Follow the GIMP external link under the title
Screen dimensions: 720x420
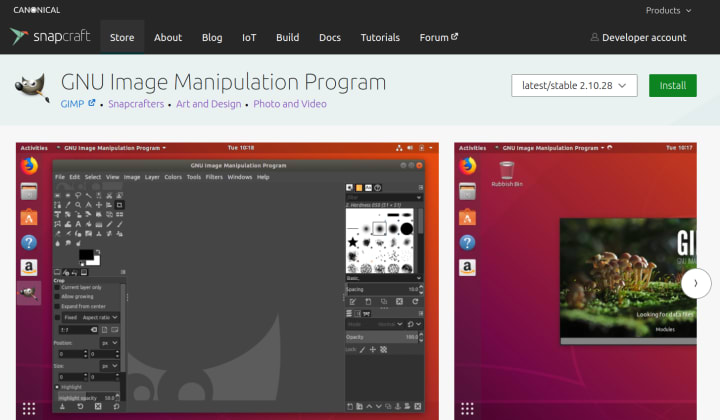[78, 104]
